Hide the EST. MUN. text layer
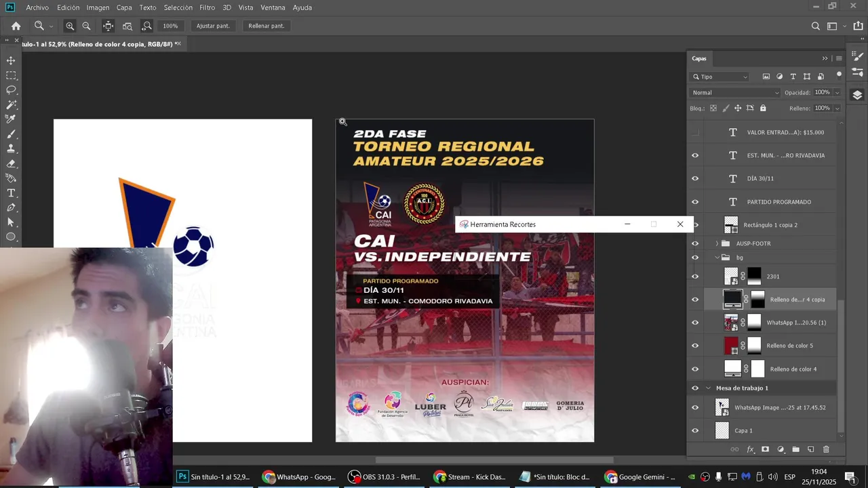 [695, 155]
